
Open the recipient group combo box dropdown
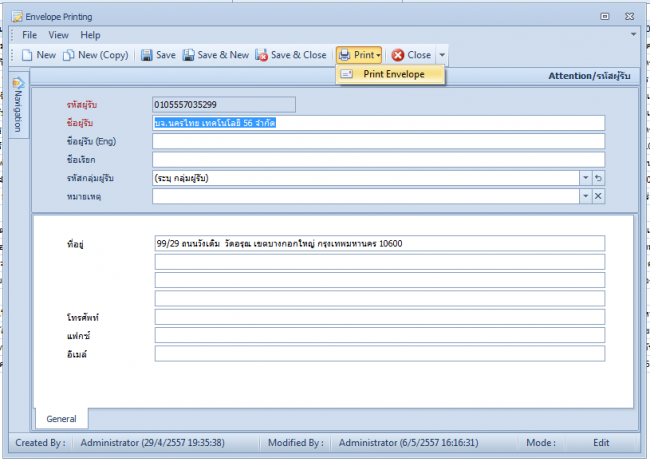[585, 178]
